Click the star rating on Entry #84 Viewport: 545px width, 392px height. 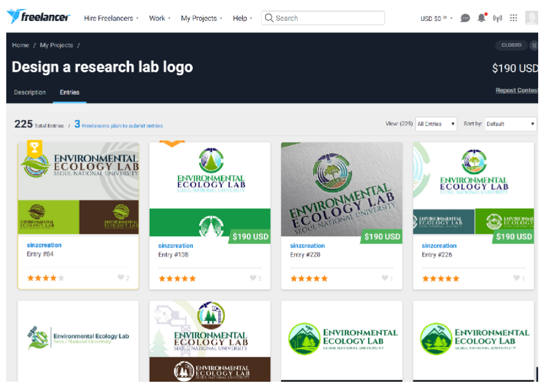[x=46, y=278]
